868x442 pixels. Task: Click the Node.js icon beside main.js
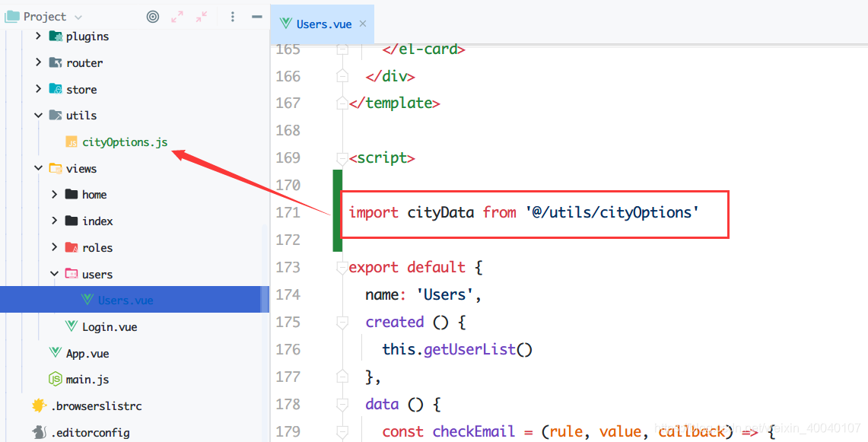point(56,379)
